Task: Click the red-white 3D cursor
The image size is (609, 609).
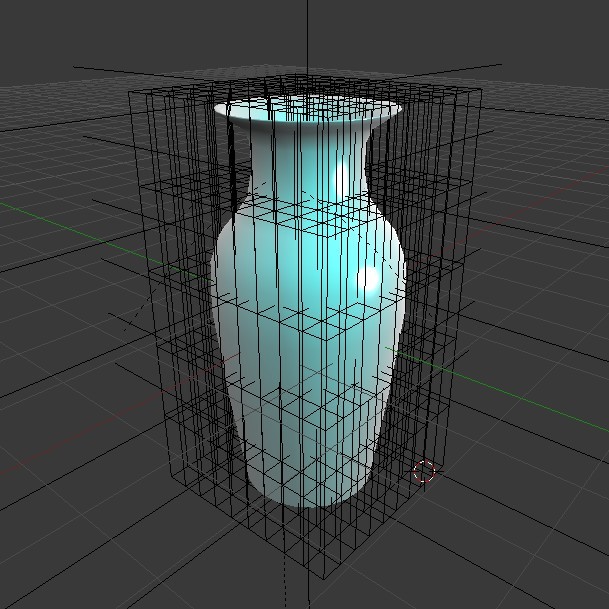Action: click(x=424, y=471)
